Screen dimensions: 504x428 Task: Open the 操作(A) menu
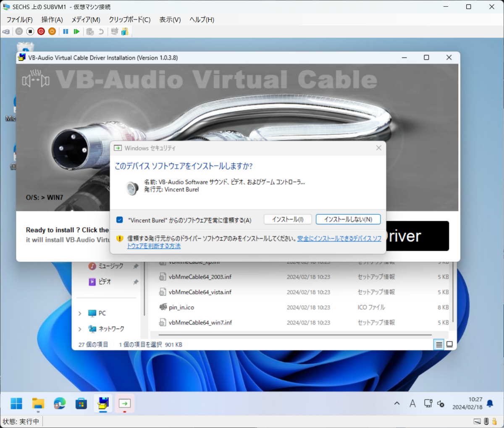point(52,20)
